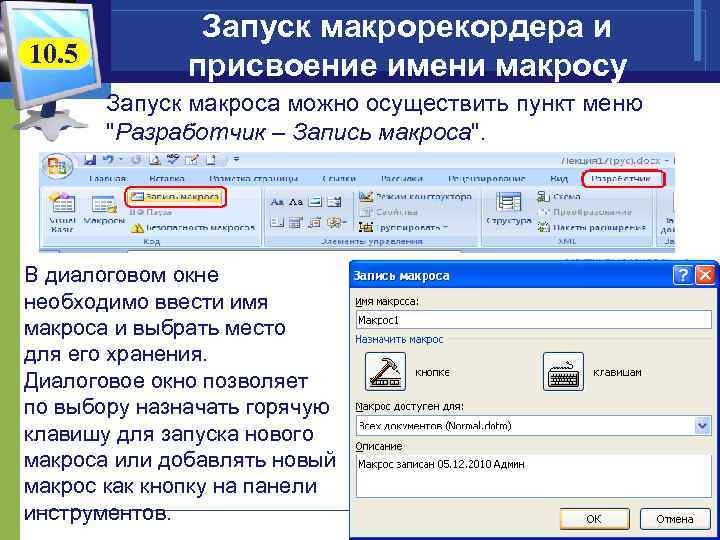Open the Разметка страницы tab
Viewport: 720px width, 540px height.
coord(253,179)
